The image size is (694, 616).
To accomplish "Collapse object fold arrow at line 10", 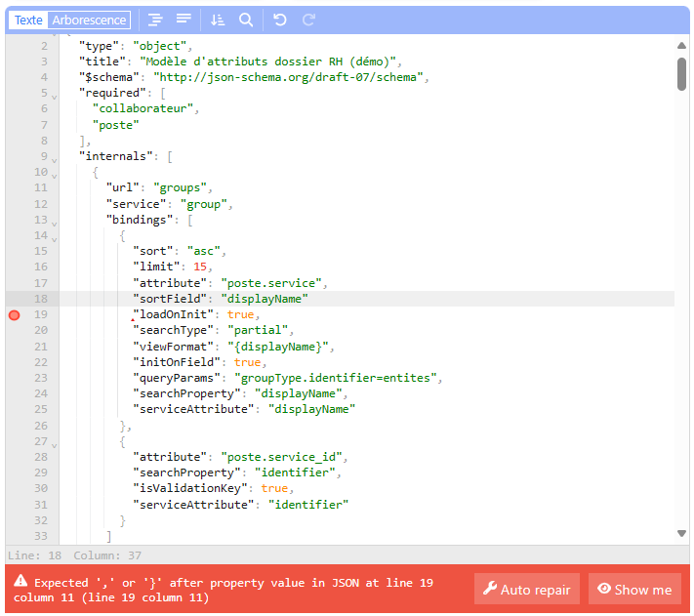I will [54, 176].
